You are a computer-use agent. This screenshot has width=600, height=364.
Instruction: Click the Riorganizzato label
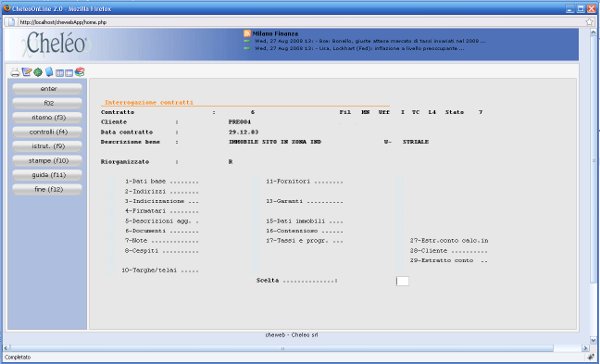[x=125, y=162]
